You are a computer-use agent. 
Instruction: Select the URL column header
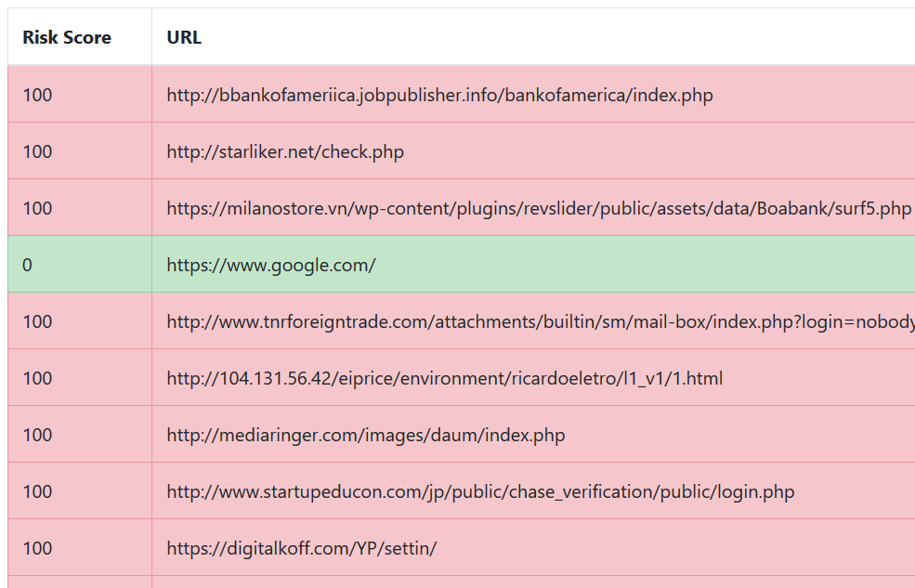pyautogui.click(x=533, y=37)
